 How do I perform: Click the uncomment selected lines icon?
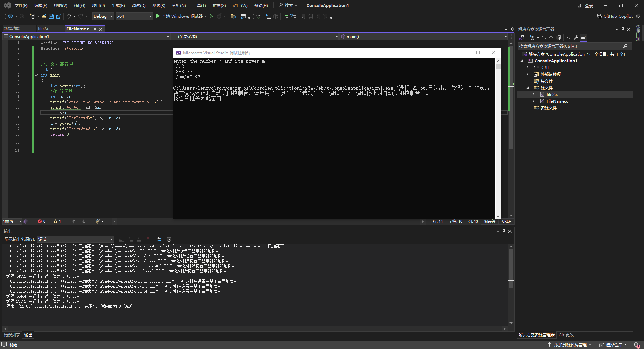(293, 16)
